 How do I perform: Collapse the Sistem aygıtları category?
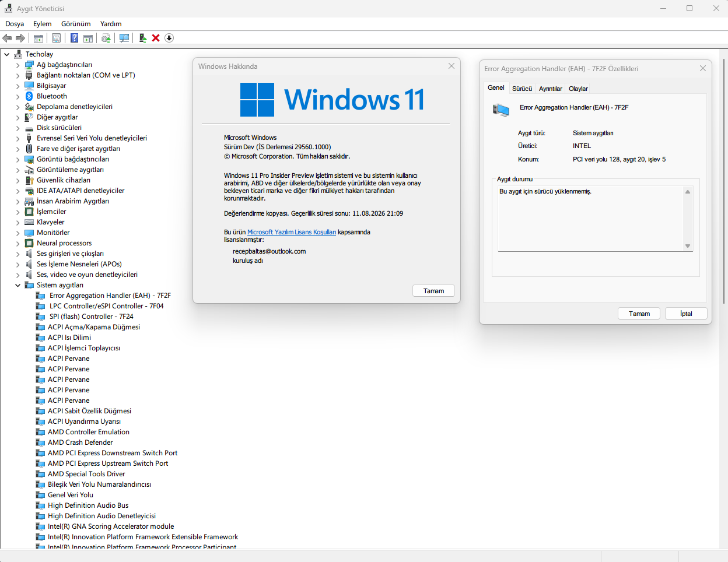click(17, 285)
